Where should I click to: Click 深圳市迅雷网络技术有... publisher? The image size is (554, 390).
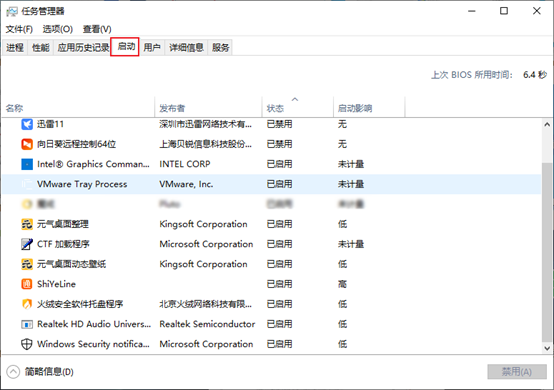pyautogui.click(x=205, y=124)
